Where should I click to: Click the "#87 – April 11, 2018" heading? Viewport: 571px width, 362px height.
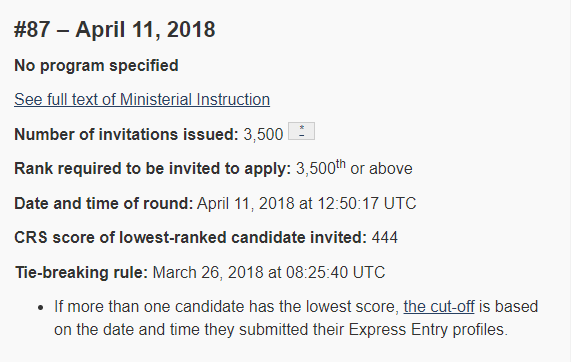pyautogui.click(x=115, y=29)
